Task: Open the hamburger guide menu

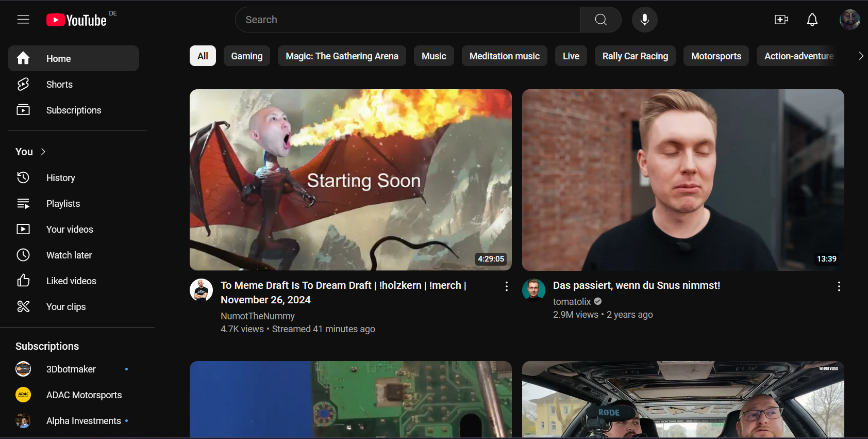Action: 23,20
